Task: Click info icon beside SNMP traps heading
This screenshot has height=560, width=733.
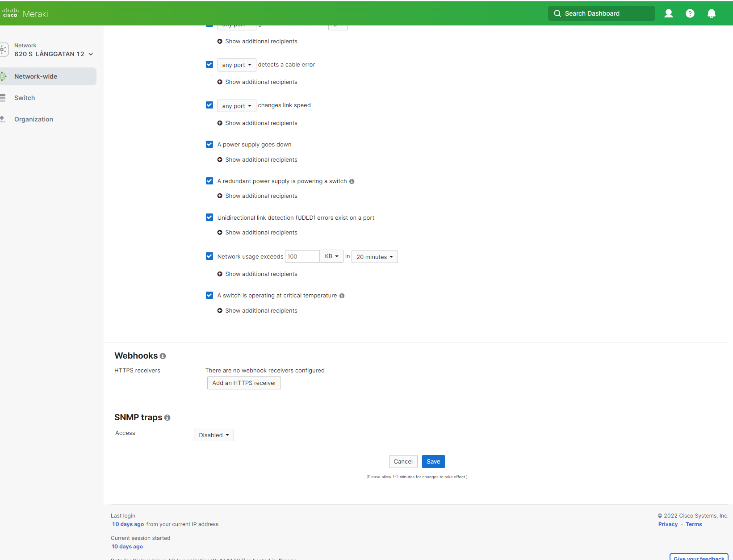Action: [168, 418]
